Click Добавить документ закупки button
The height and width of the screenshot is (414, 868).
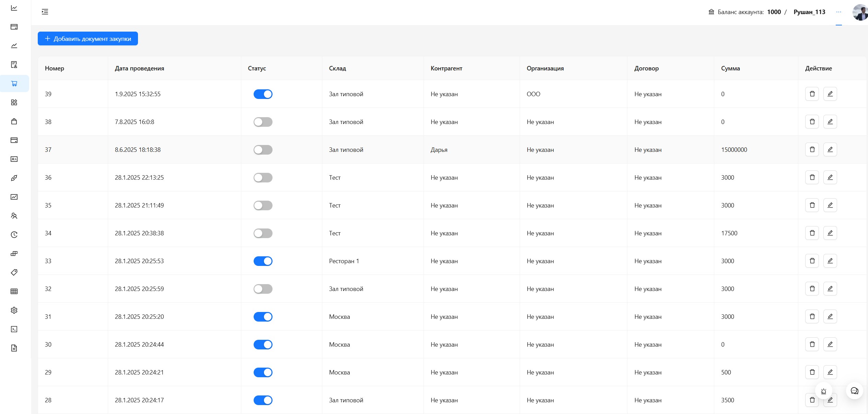tap(88, 38)
